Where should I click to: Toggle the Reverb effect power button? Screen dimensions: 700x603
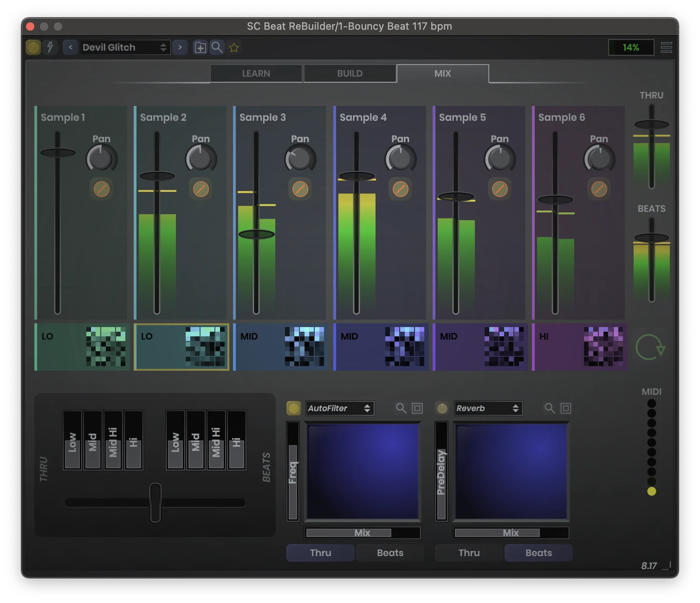coord(442,408)
